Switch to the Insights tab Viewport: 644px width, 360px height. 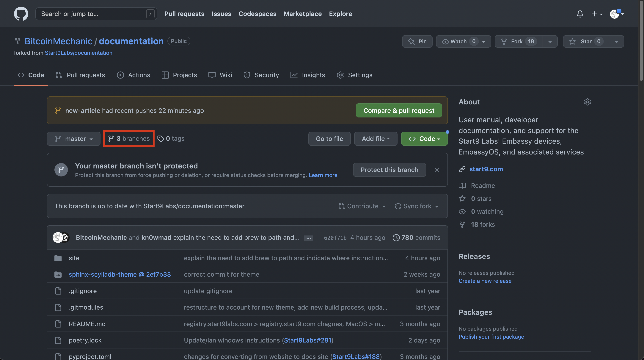click(x=308, y=75)
